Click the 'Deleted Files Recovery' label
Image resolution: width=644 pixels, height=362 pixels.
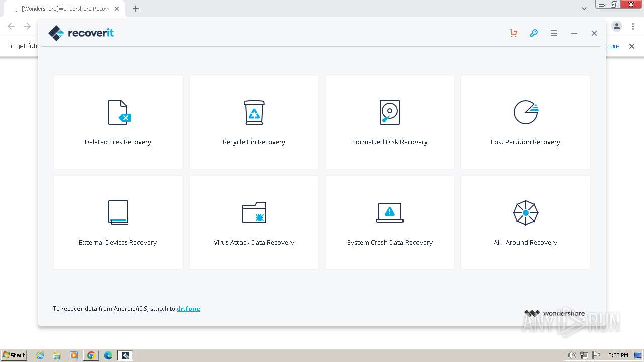point(118,142)
